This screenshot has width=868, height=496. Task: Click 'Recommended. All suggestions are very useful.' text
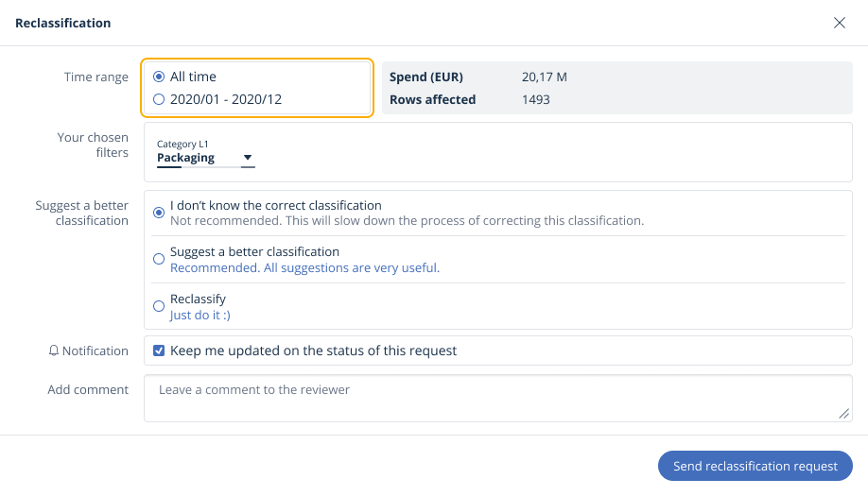pos(304,267)
